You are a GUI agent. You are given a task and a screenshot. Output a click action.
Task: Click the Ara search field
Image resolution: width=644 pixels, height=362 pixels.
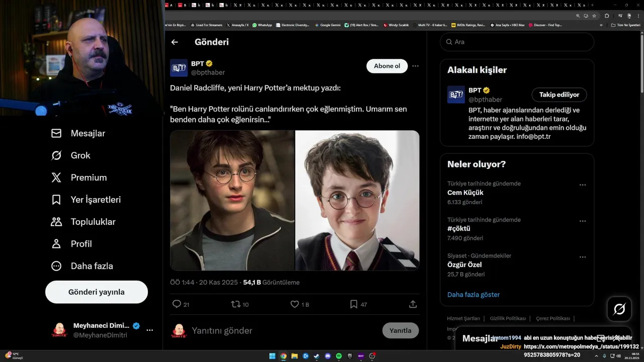coord(517,42)
